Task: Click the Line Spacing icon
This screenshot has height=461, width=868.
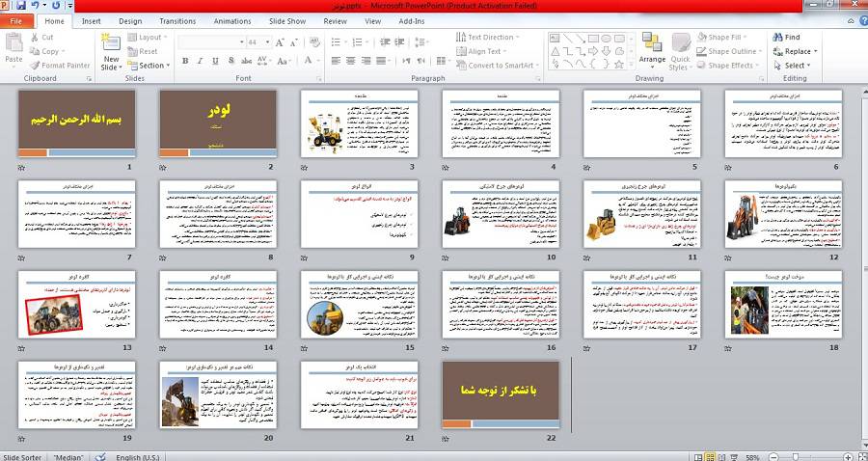Action: tap(420, 42)
